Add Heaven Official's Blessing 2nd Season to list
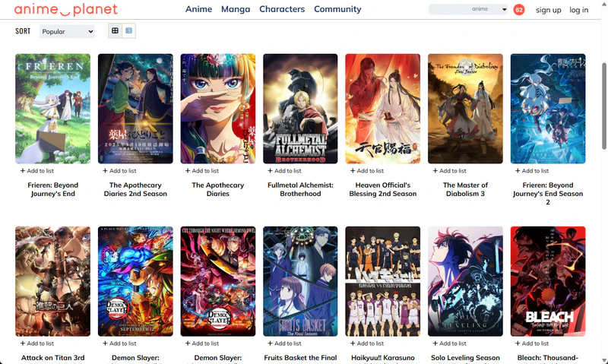The width and height of the screenshot is (608, 364). (367, 170)
